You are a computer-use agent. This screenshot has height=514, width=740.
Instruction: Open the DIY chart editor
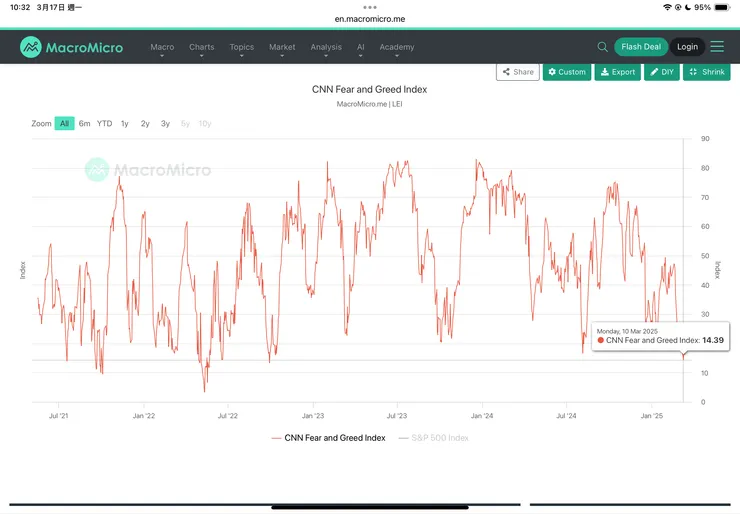[662, 72]
